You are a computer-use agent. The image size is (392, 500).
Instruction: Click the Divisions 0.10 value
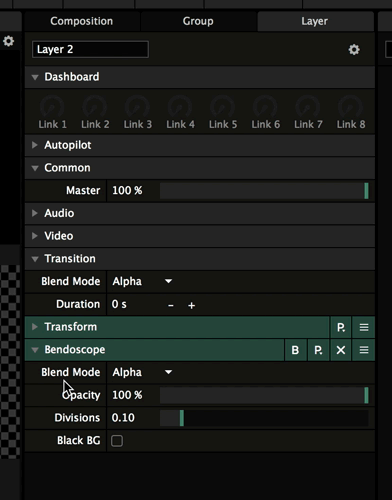pyautogui.click(x=123, y=418)
